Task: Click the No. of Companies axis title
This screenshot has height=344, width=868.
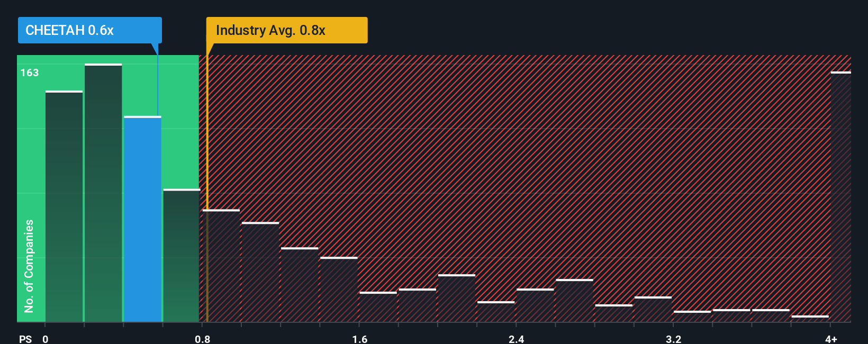Action: [29, 266]
